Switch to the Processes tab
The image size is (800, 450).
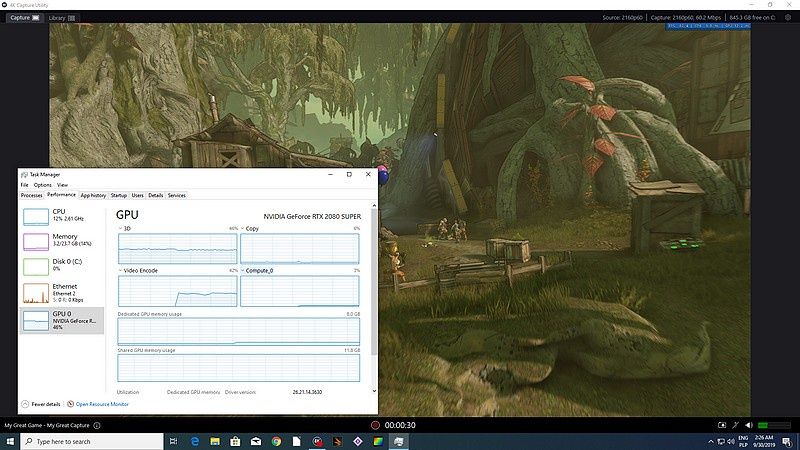coord(32,195)
